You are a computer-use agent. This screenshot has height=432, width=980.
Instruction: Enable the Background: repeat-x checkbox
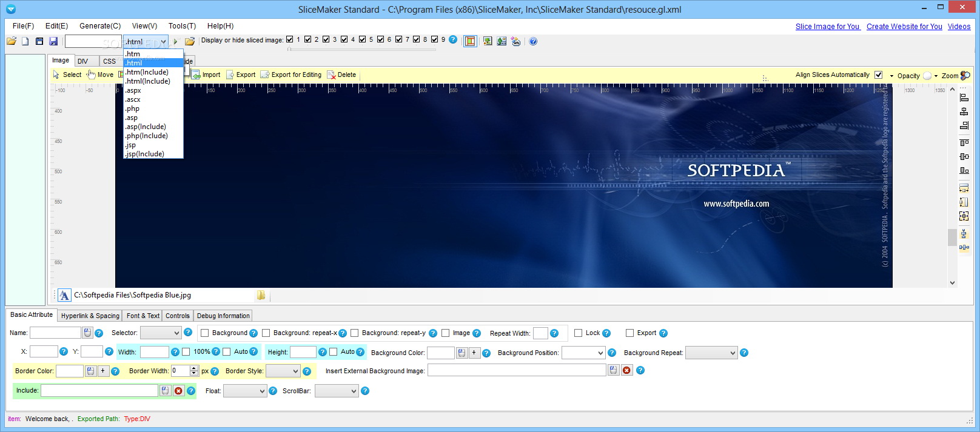pyautogui.click(x=266, y=333)
